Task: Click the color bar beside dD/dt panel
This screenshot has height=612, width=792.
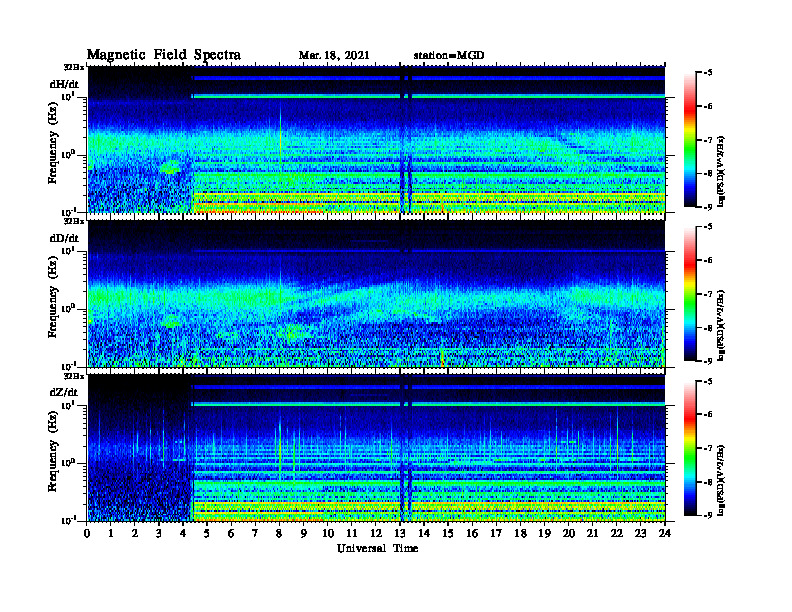Action: (690, 294)
